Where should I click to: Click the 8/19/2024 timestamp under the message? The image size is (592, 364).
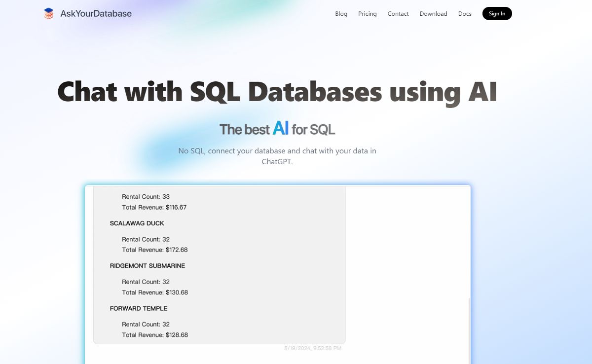[312, 348]
